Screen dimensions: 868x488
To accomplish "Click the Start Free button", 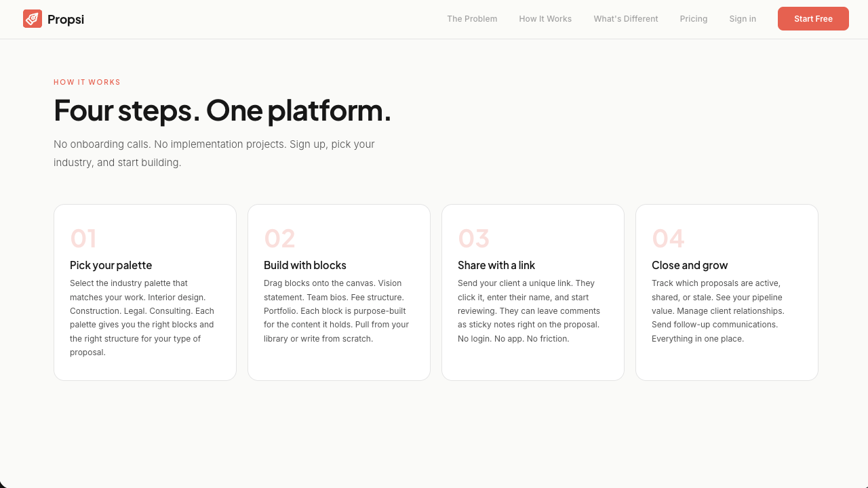I will coord(813,19).
